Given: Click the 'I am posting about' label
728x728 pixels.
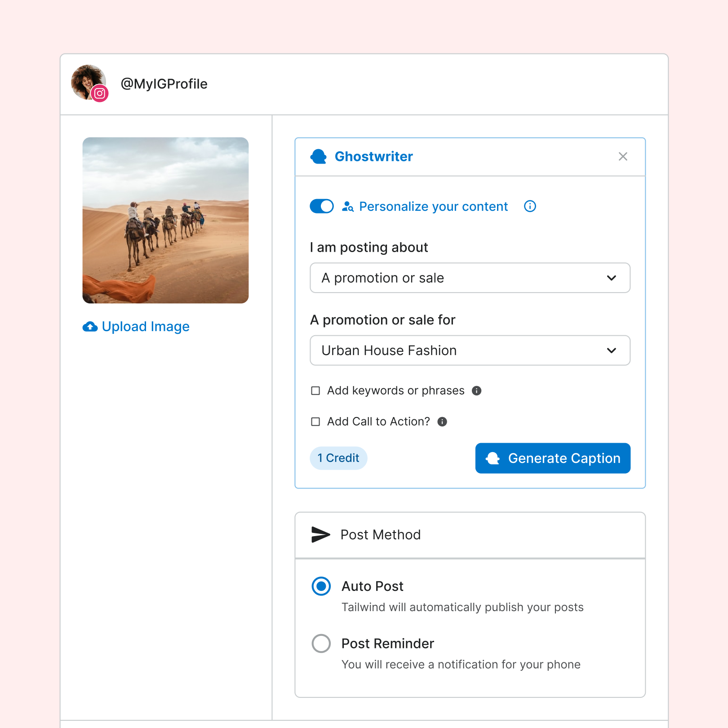Looking at the screenshot, I should point(369,247).
